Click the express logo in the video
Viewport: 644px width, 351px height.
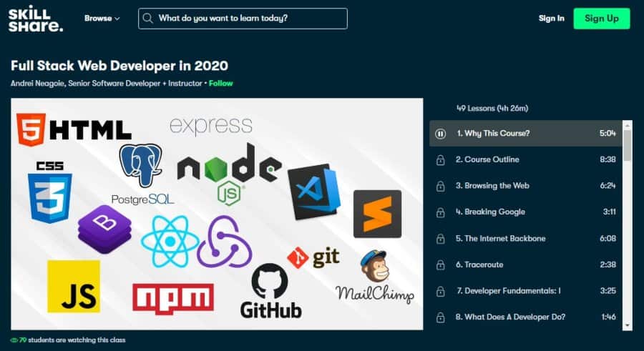tap(211, 126)
